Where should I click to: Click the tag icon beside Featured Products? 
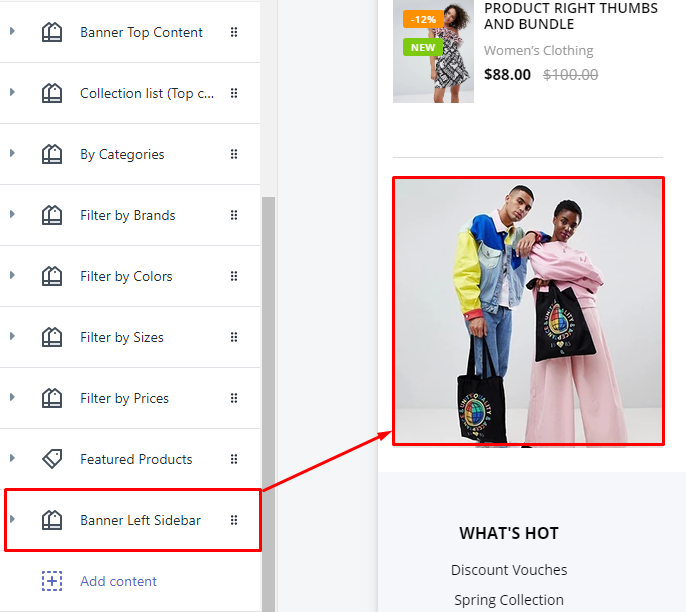[x=52, y=459]
